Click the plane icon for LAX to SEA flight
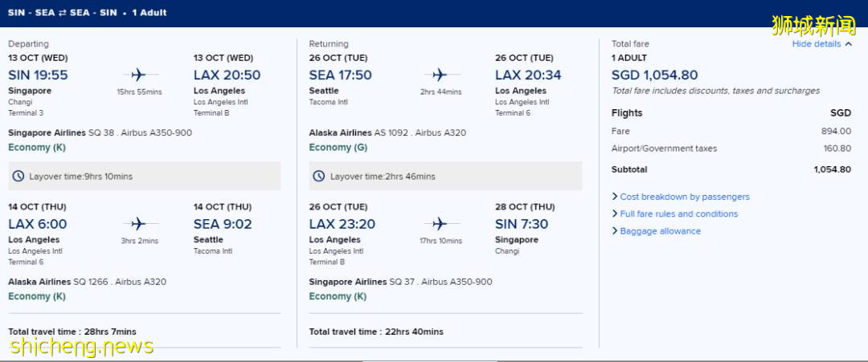 pyautogui.click(x=138, y=224)
